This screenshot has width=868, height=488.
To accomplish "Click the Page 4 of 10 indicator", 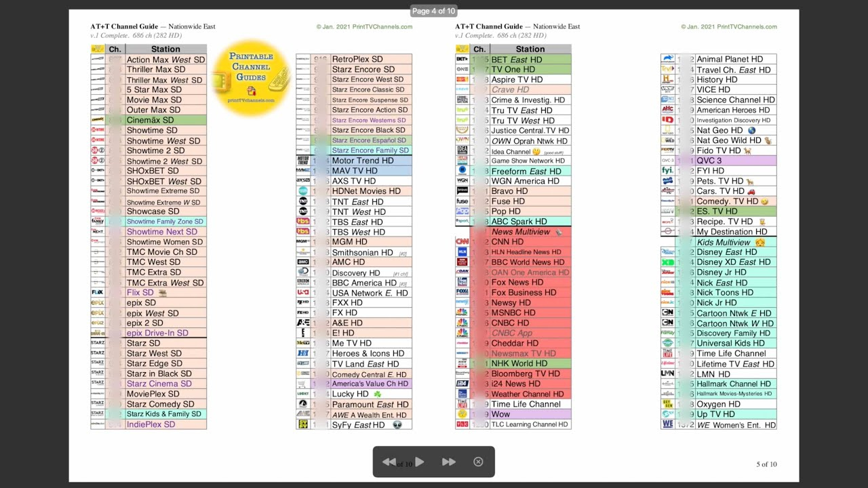I will pyautogui.click(x=434, y=11).
